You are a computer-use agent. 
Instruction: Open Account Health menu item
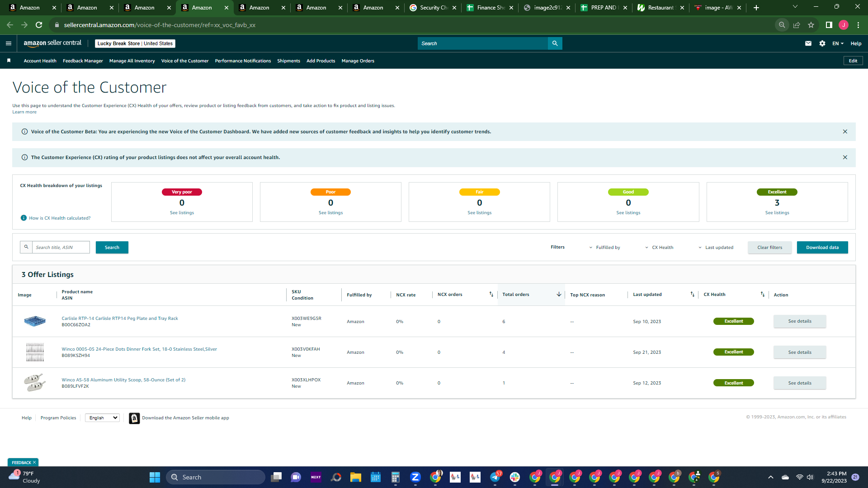point(40,61)
